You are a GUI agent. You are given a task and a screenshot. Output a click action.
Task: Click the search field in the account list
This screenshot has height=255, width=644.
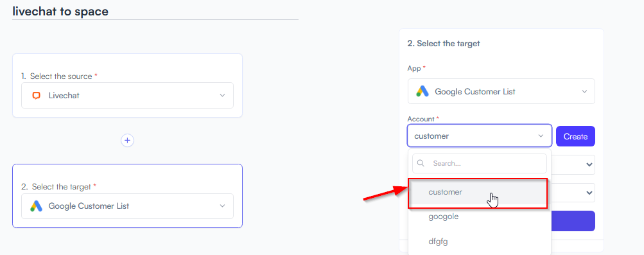pyautogui.click(x=479, y=163)
